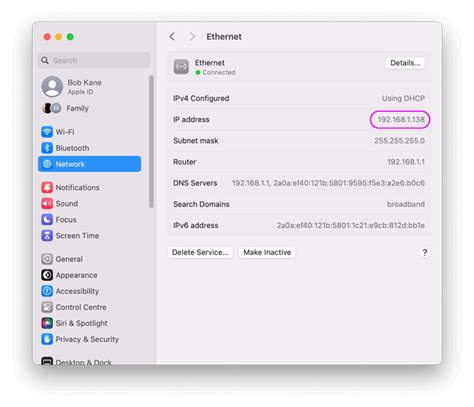
Task: Click the Ethernet page title
Action: point(224,36)
